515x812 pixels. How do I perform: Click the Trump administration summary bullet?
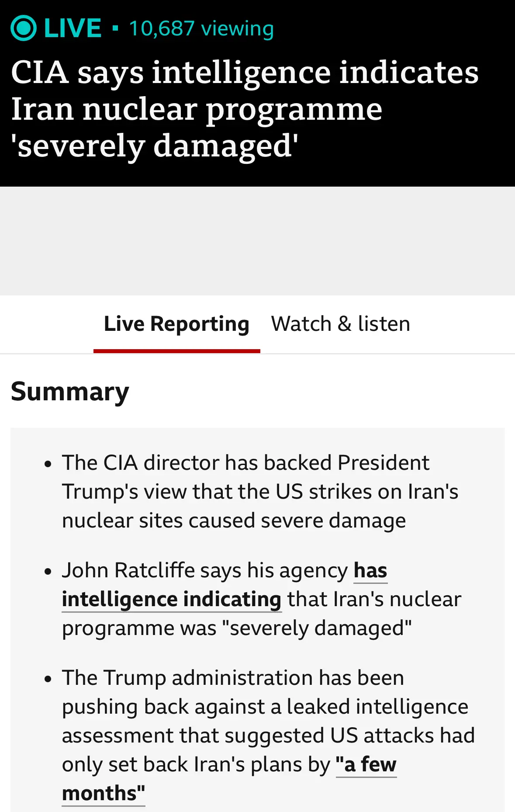click(268, 736)
